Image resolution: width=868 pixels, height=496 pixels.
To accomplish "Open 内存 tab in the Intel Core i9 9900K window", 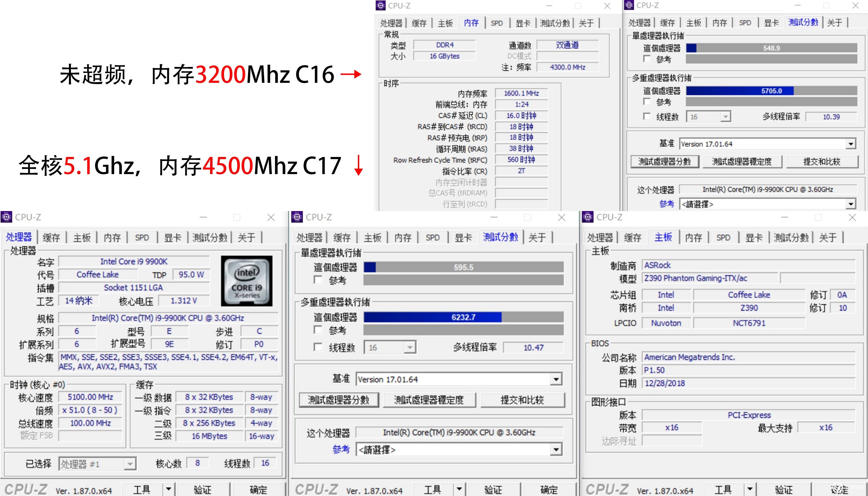I will coord(112,237).
